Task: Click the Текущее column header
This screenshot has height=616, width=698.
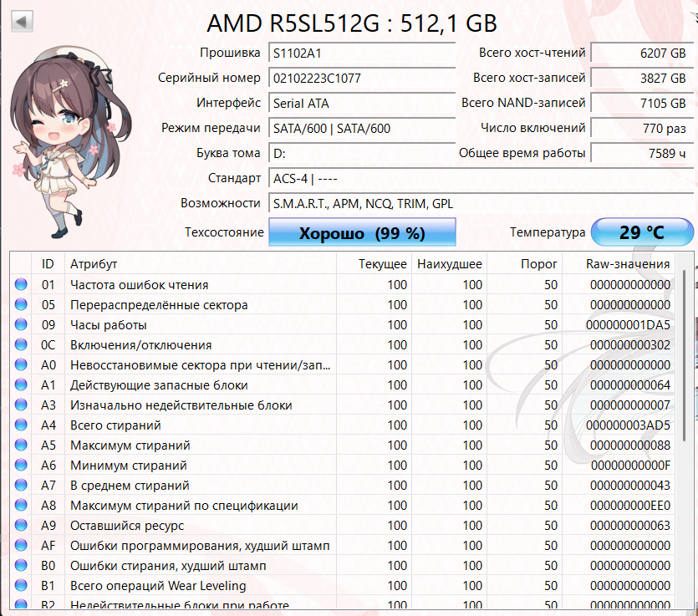Action: [x=383, y=264]
